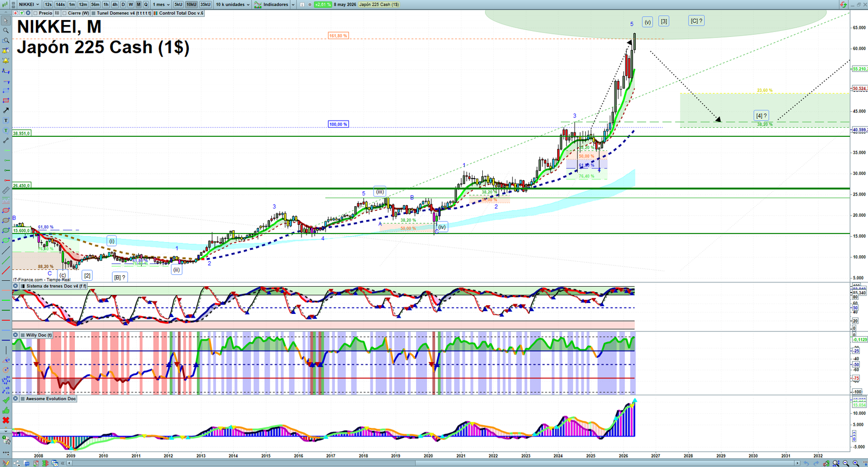868x467 pixels.
Task: Close the Willy Doc panel
Action: (16, 335)
